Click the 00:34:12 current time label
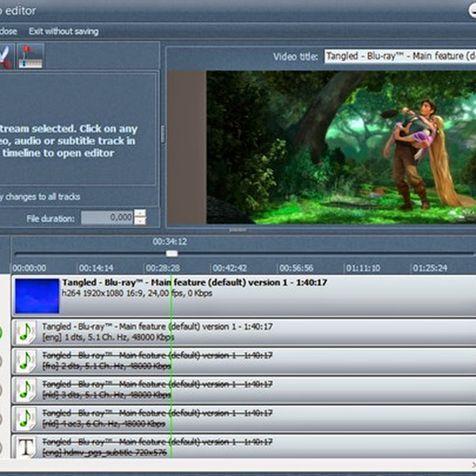 tap(170, 242)
